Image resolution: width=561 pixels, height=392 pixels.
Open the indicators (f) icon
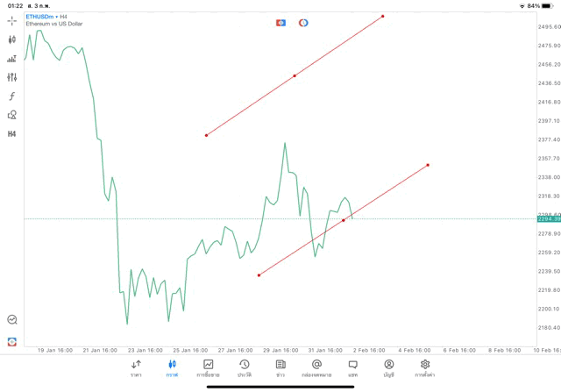(x=12, y=96)
